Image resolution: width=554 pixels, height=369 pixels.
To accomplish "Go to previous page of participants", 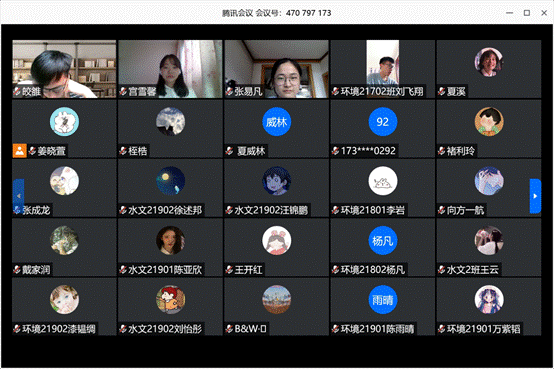I will (18, 196).
